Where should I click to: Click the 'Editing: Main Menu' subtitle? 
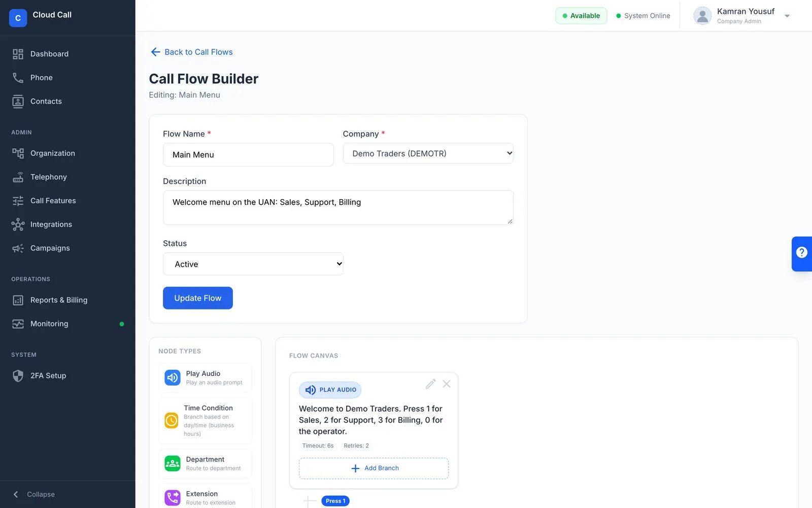(x=184, y=95)
